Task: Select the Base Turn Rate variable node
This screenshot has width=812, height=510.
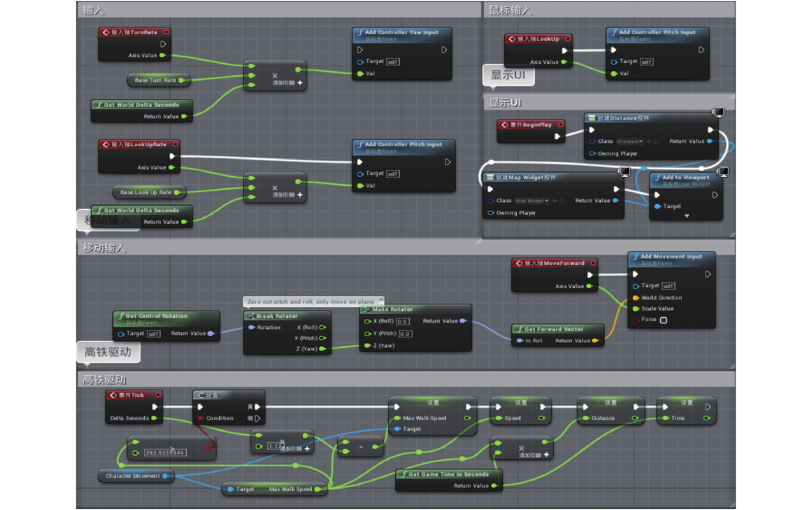Action: 159,80
